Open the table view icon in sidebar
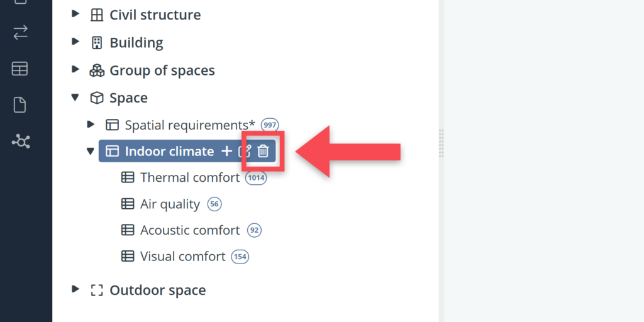Viewport: 644px width, 322px height. point(20,69)
